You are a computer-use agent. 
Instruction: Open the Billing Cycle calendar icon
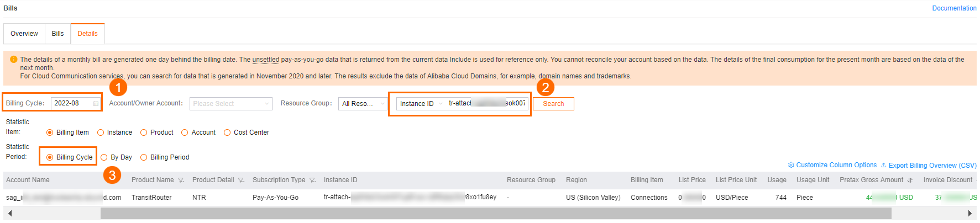pyautogui.click(x=96, y=104)
